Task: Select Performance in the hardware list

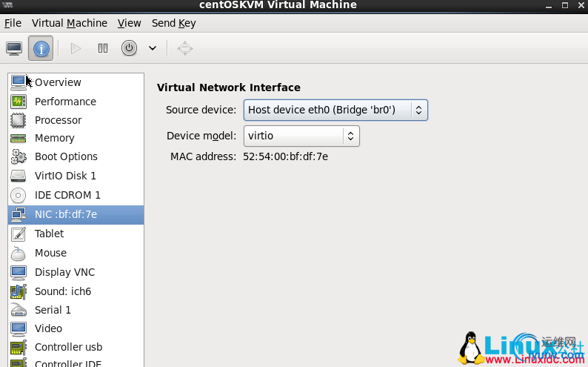Action: (x=65, y=102)
